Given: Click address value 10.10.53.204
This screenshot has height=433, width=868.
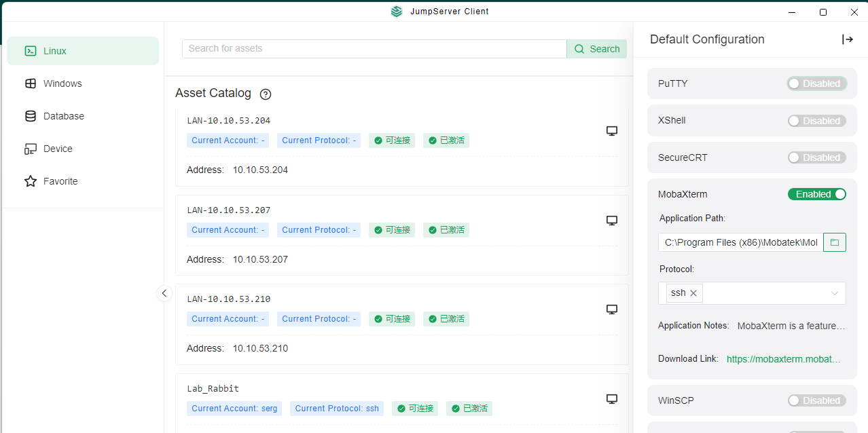Looking at the screenshot, I should [x=260, y=170].
